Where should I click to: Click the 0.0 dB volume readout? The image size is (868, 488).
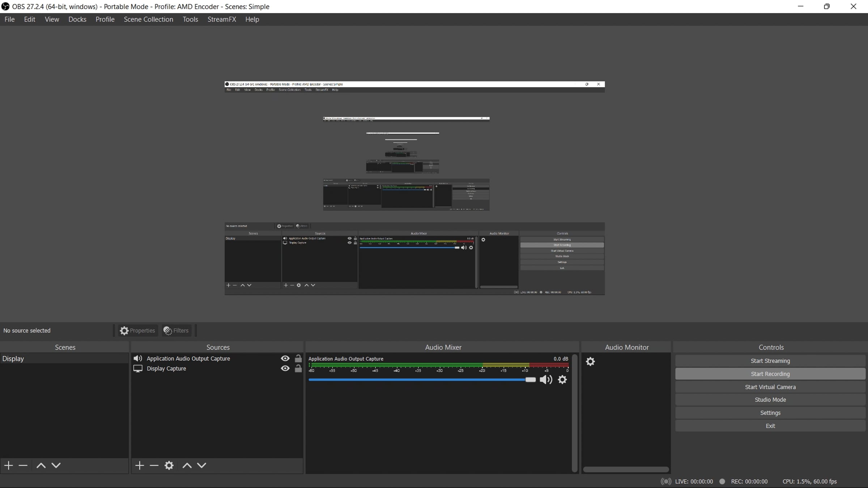[561, 359]
